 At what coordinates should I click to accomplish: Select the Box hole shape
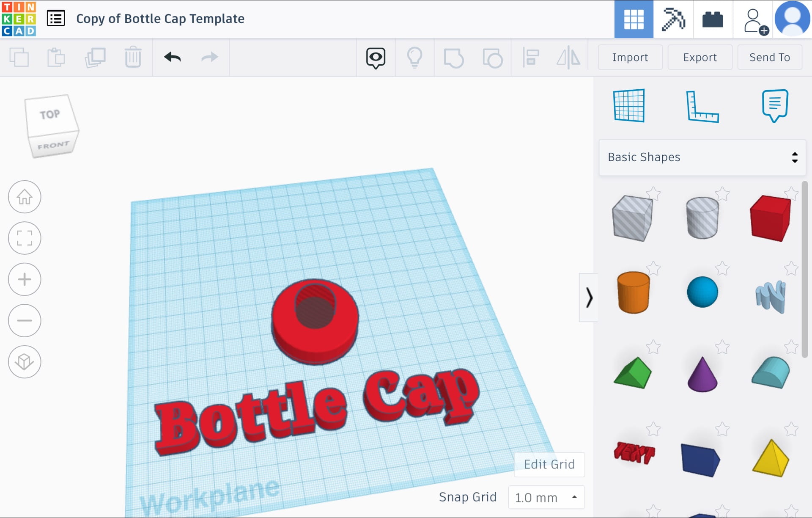[632, 218]
